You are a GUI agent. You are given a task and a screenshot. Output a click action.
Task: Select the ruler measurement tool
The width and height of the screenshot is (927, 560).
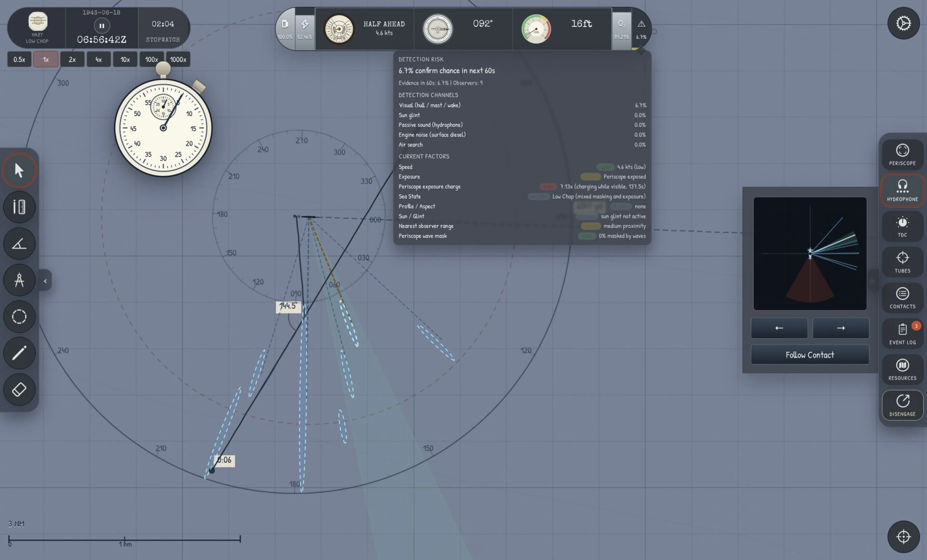click(19, 207)
